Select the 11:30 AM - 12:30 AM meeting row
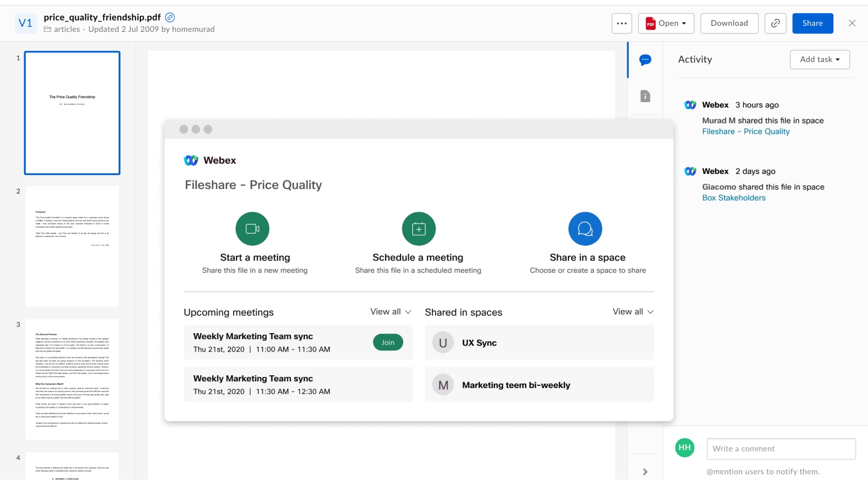The image size is (868, 480). click(x=298, y=384)
